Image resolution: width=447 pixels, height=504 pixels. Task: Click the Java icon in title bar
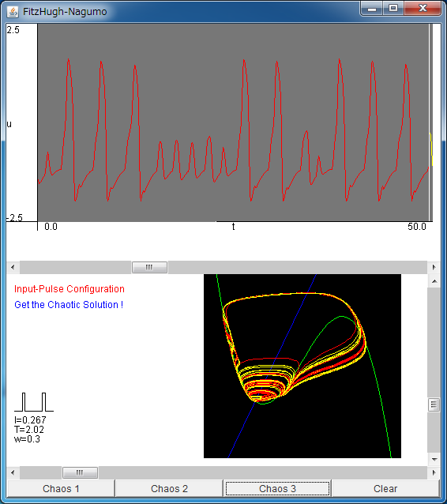tap(13, 12)
